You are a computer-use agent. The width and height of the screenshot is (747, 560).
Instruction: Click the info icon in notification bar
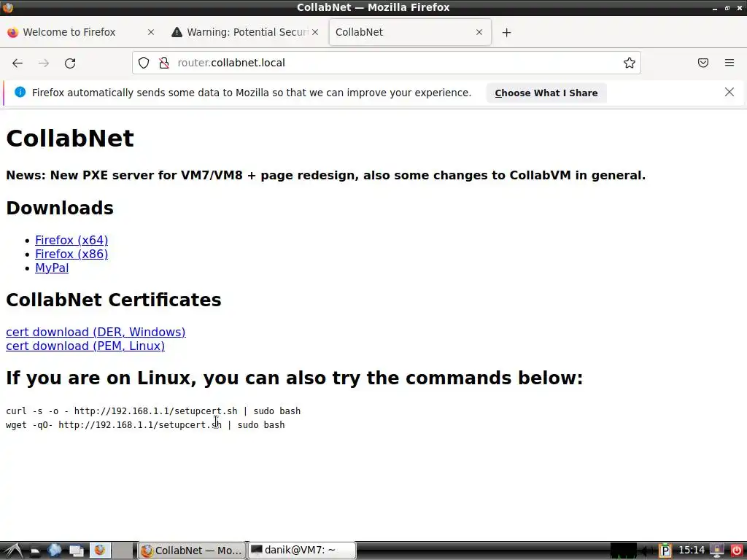[x=20, y=92]
